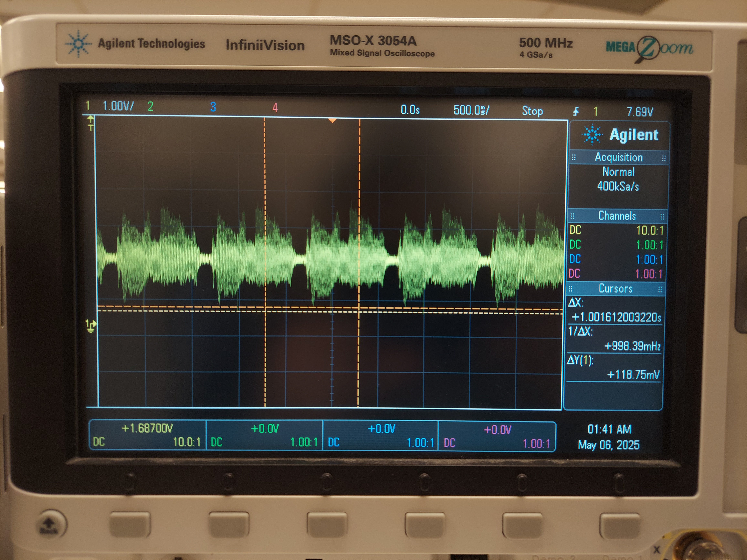Image resolution: width=747 pixels, height=560 pixels.
Task: Click the orange trigger position marker
Action: point(332,121)
